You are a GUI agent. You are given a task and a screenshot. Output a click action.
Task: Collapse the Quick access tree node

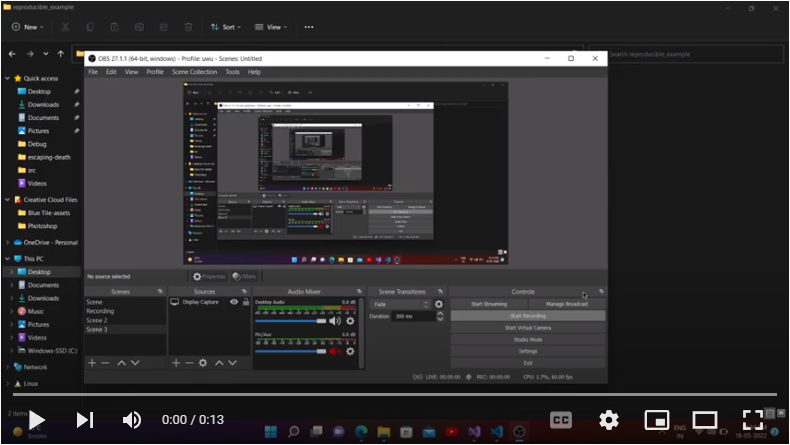click(8, 78)
